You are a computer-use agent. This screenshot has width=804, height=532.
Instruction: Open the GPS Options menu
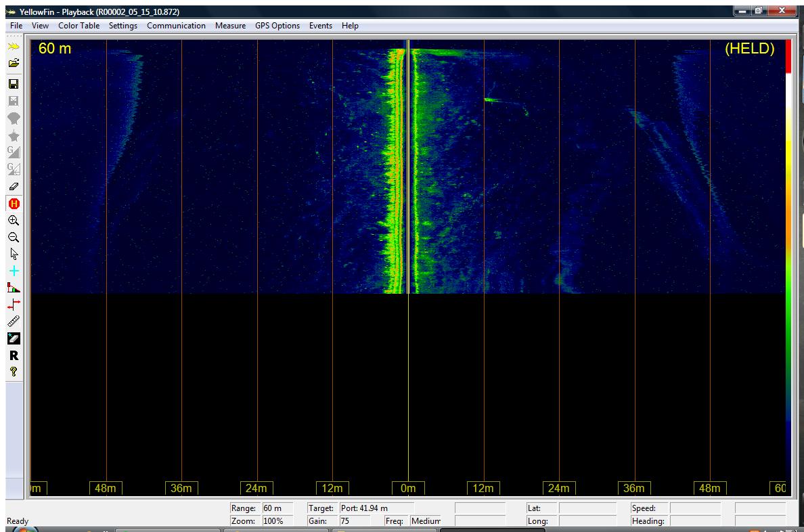277,26
